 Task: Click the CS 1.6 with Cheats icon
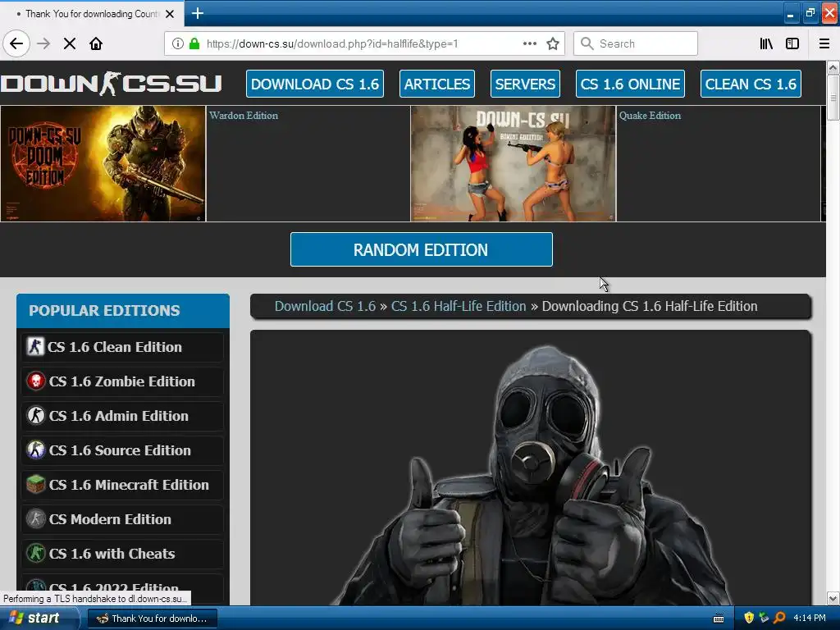[36, 554]
